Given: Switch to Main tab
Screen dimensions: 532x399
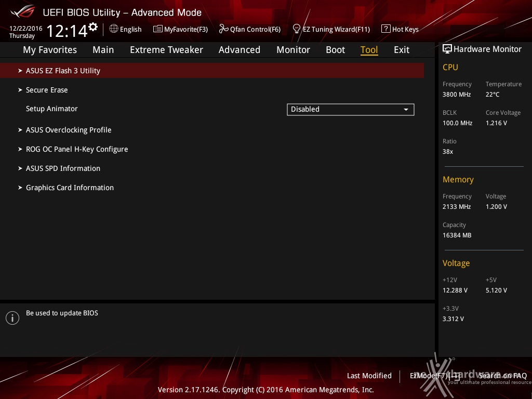Looking at the screenshot, I should click(103, 50).
